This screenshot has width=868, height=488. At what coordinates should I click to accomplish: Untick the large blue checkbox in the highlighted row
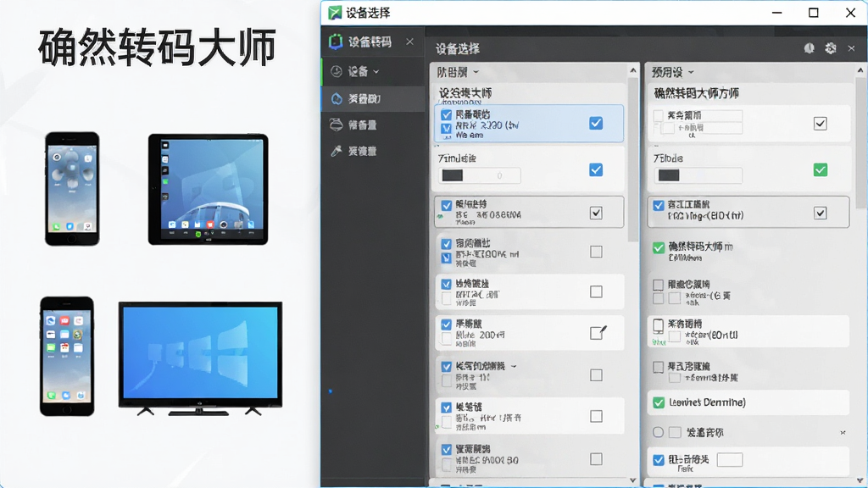tap(596, 123)
